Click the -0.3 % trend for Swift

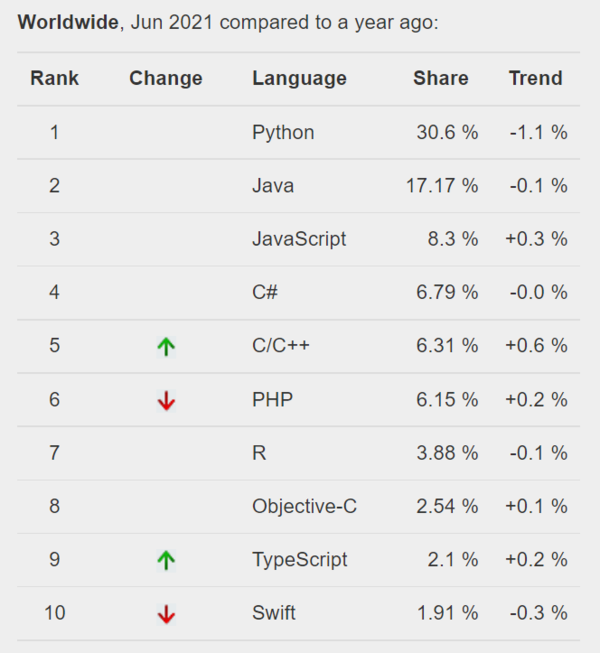[538, 613]
